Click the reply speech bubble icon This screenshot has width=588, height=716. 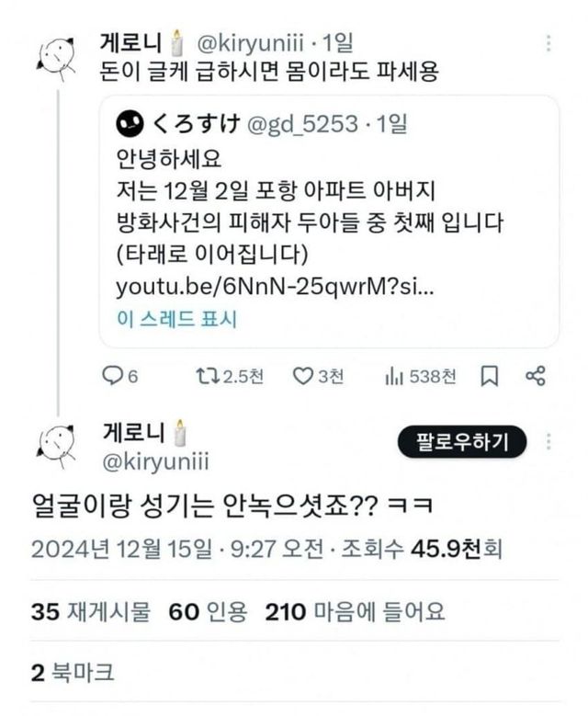click(x=111, y=375)
